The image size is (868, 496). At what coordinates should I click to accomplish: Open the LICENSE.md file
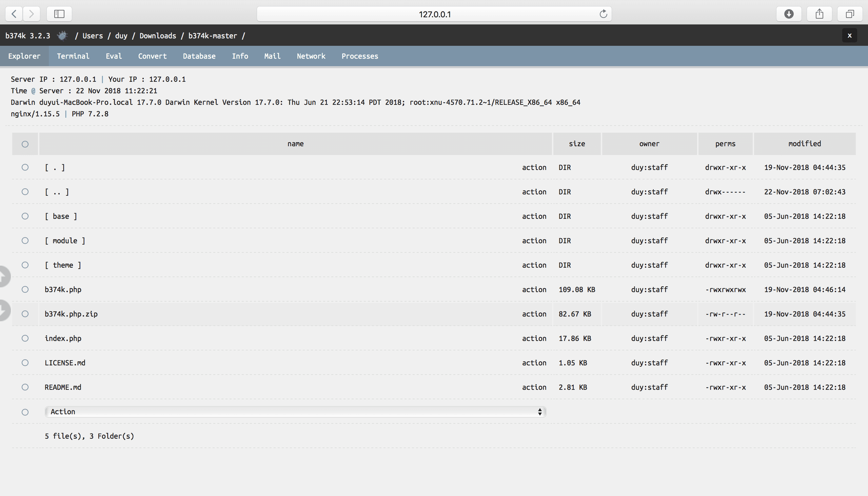pyautogui.click(x=65, y=363)
